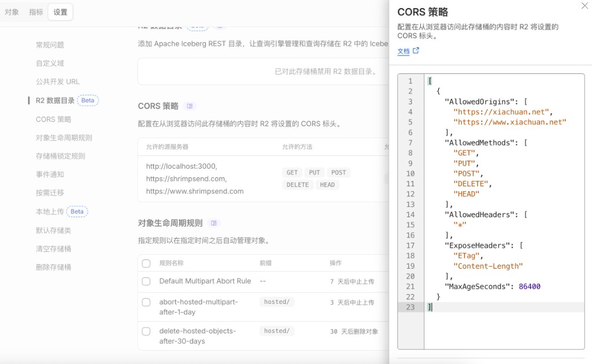
Task: Click the hosted/ prefix tag in the abort-hosted-multipart row
Action: coord(277,302)
